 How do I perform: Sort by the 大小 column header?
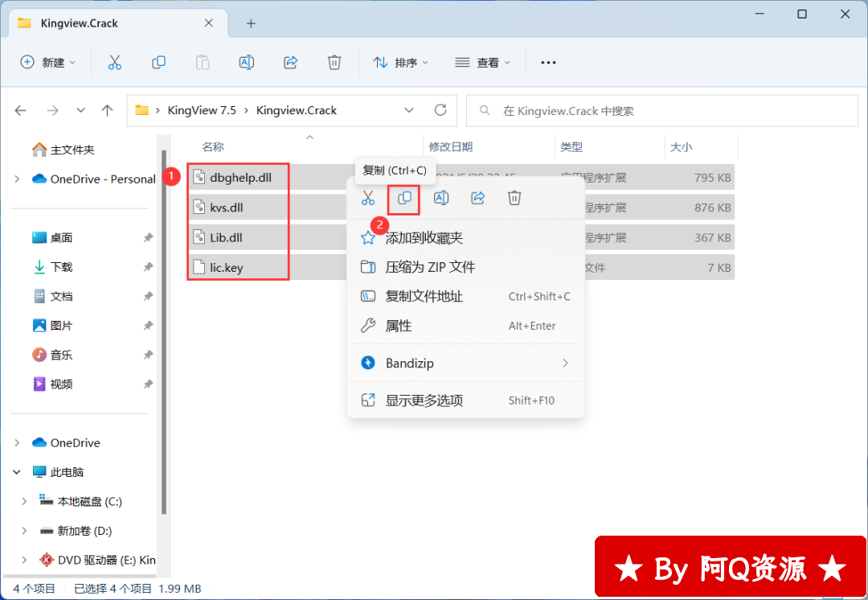pos(681,147)
